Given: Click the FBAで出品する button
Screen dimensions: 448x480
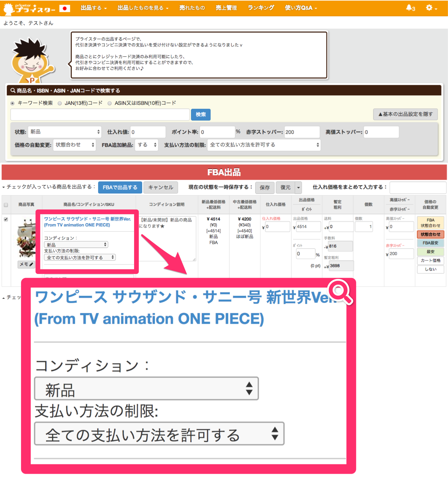Looking at the screenshot, I should (120, 188).
